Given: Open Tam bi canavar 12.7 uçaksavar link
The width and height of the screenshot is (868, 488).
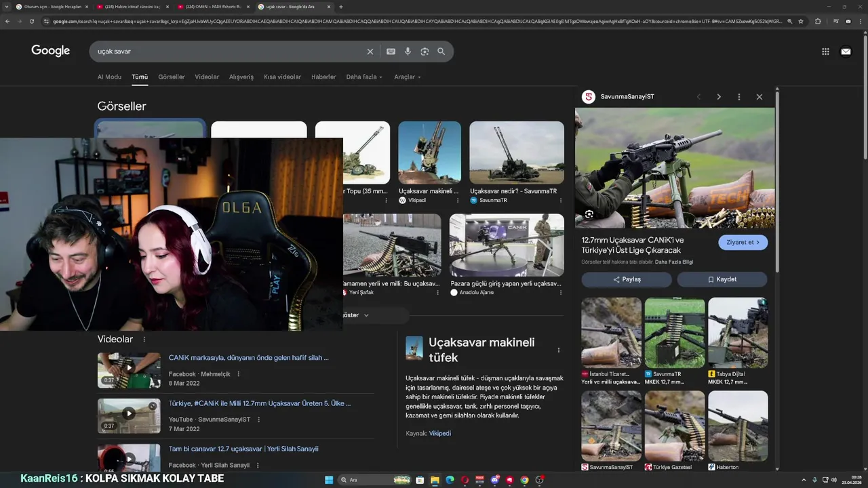Looking at the screenshot, I should coord(243,449).
